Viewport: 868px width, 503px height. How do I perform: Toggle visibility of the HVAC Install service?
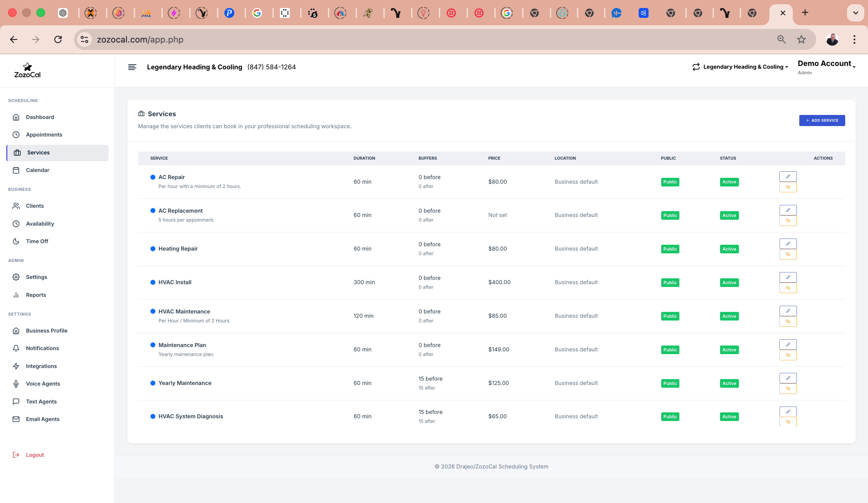pos(788,288)
